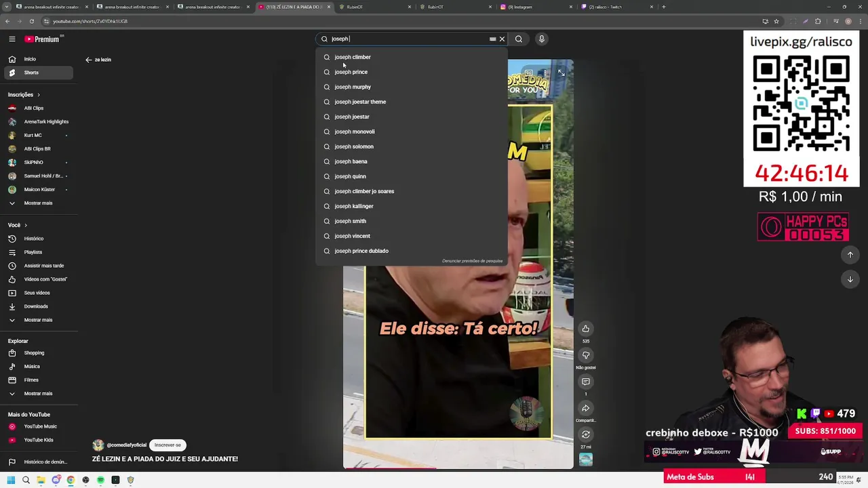Open Maicon Küster channel

39,189
